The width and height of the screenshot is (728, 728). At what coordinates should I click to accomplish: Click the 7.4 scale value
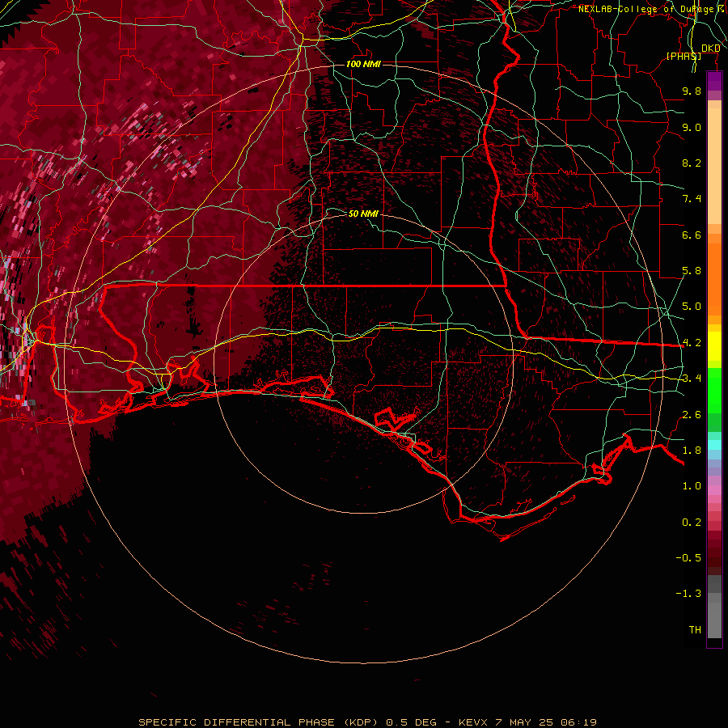coord(692,199)
